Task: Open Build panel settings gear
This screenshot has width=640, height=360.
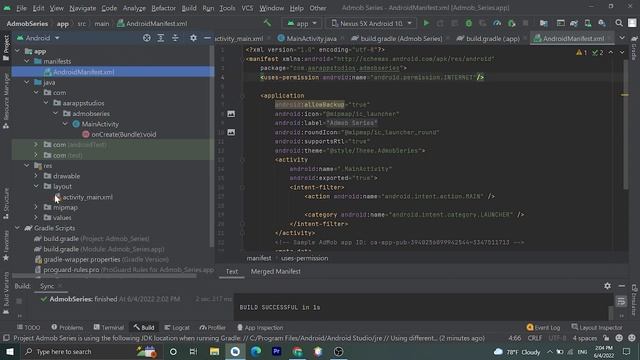Action: tap(607, 286)
